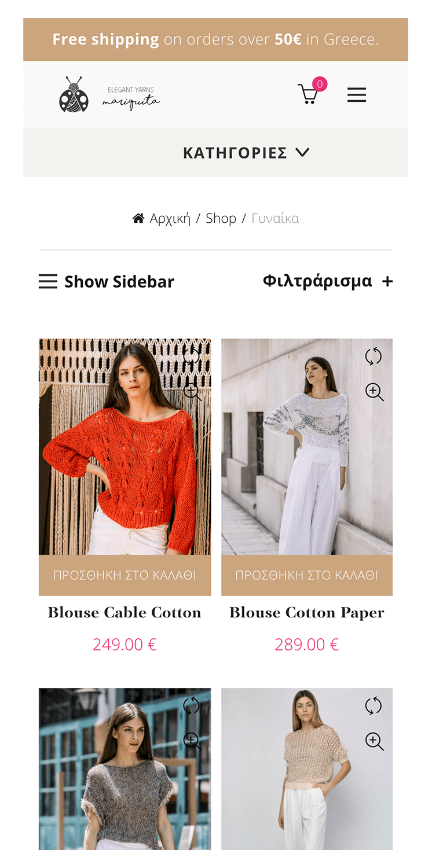Click quick view magnifier on Blouse Cable Cotton

[x=192, y=392]
